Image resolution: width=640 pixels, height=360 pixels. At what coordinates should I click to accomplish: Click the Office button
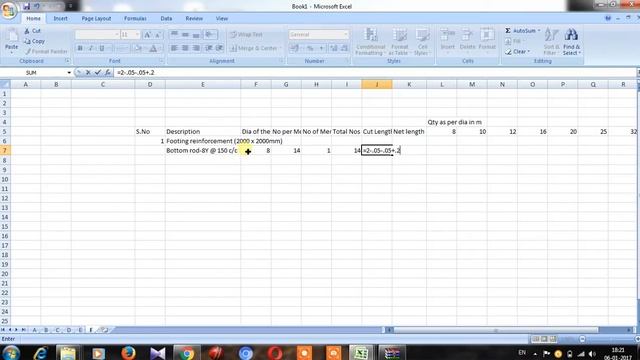(9, 10)
